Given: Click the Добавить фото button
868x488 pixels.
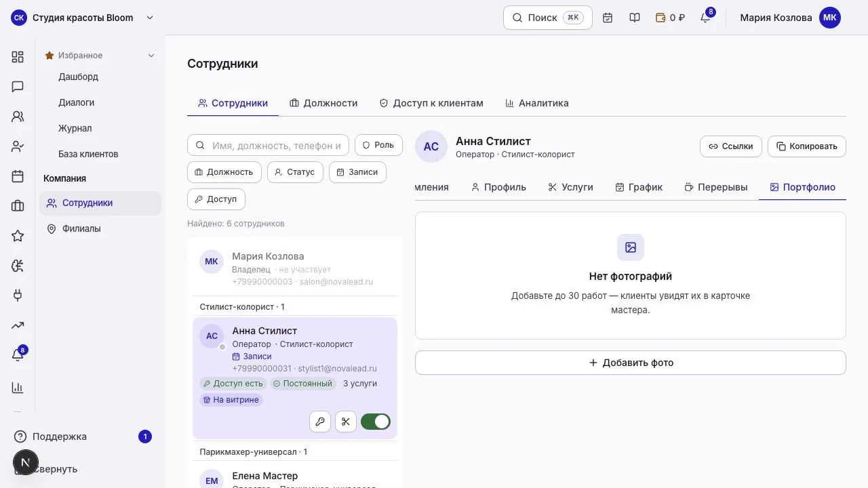Looking at the screenshot, I should coord(631,363).
